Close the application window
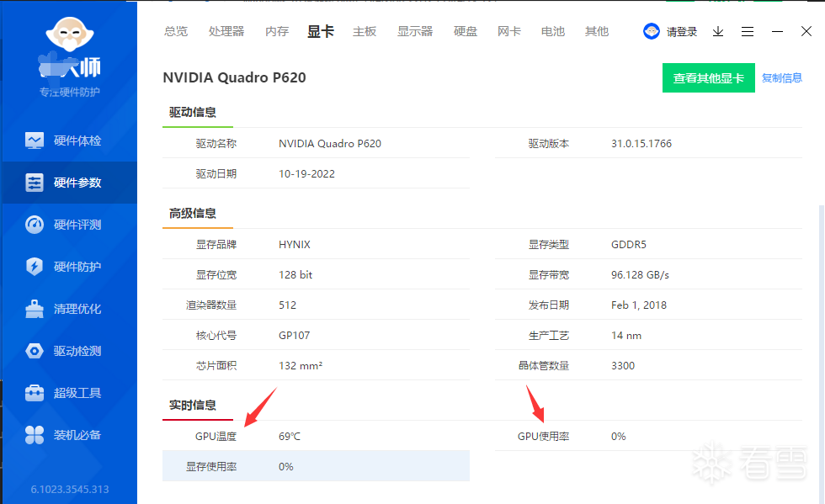This screenshot has height=504, width=825. click(806, 32)
